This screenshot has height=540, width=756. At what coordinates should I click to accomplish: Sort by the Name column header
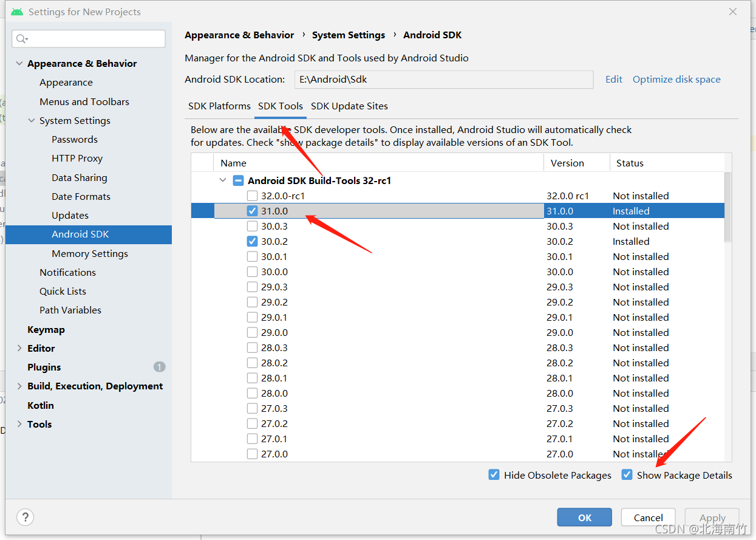click(x=378, y=163)
